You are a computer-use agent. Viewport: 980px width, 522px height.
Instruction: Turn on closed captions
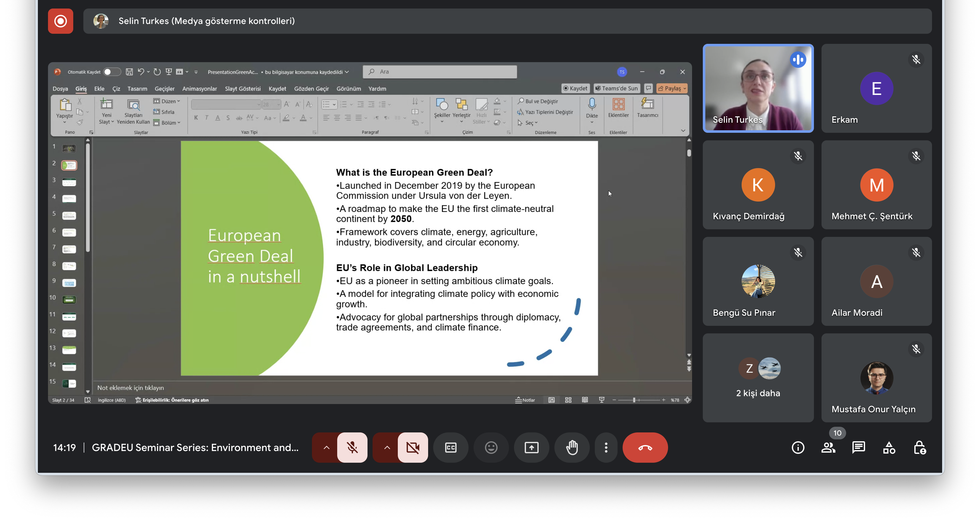(451, 448)
